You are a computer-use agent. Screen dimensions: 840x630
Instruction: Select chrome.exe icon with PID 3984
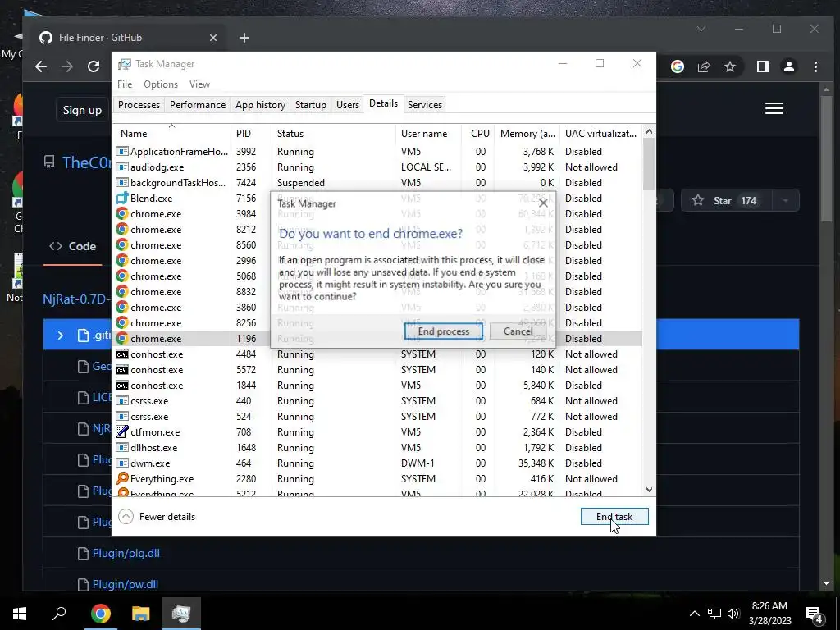point(122,214)
